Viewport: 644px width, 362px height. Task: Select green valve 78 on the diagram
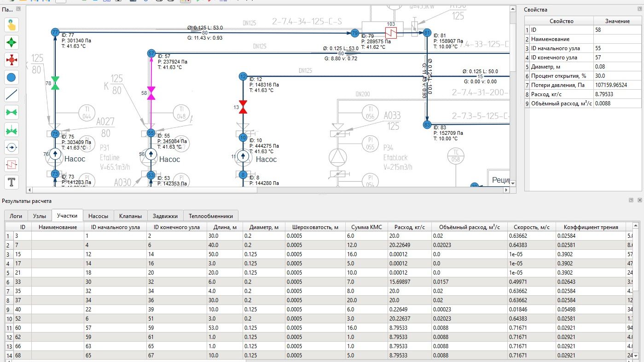pyautogui.click(x=55, y=83)
